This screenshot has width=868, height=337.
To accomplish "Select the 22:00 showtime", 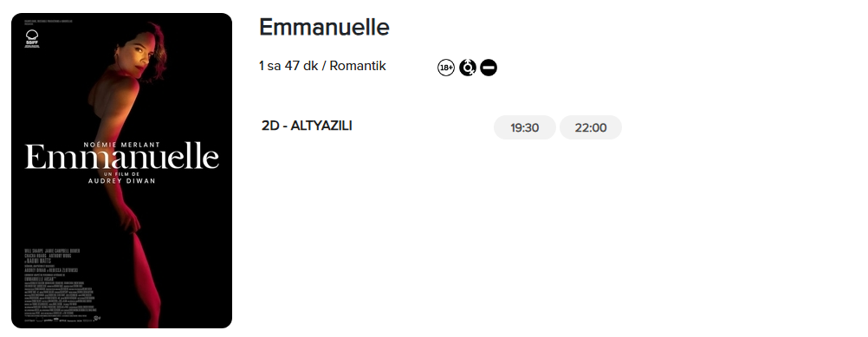I will click(591, 128).
